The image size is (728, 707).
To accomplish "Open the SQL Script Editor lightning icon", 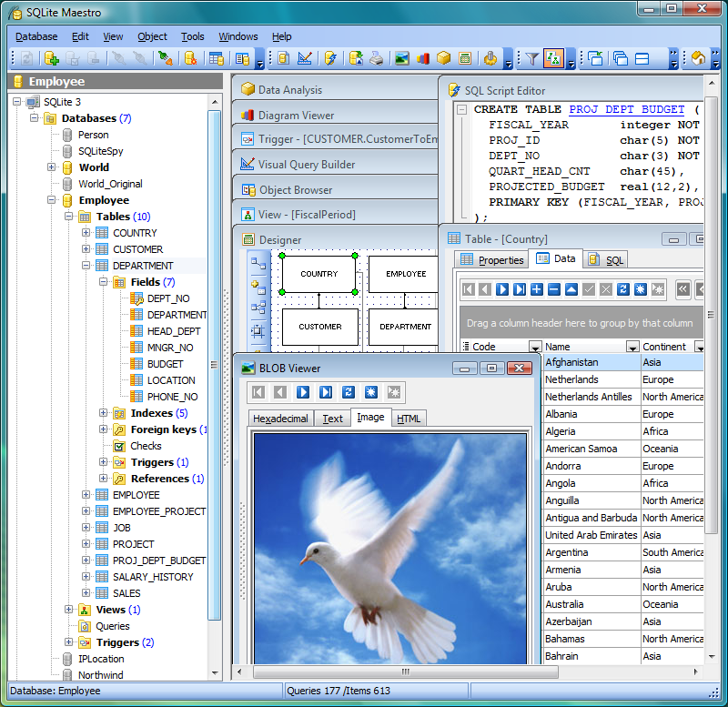I will click(x=330, y=58).
